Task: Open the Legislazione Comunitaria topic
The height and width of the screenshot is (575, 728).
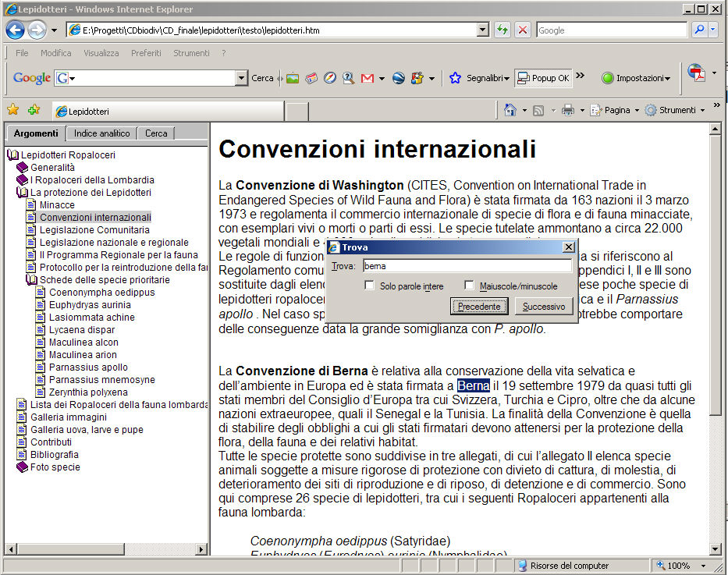Action: 94,229
